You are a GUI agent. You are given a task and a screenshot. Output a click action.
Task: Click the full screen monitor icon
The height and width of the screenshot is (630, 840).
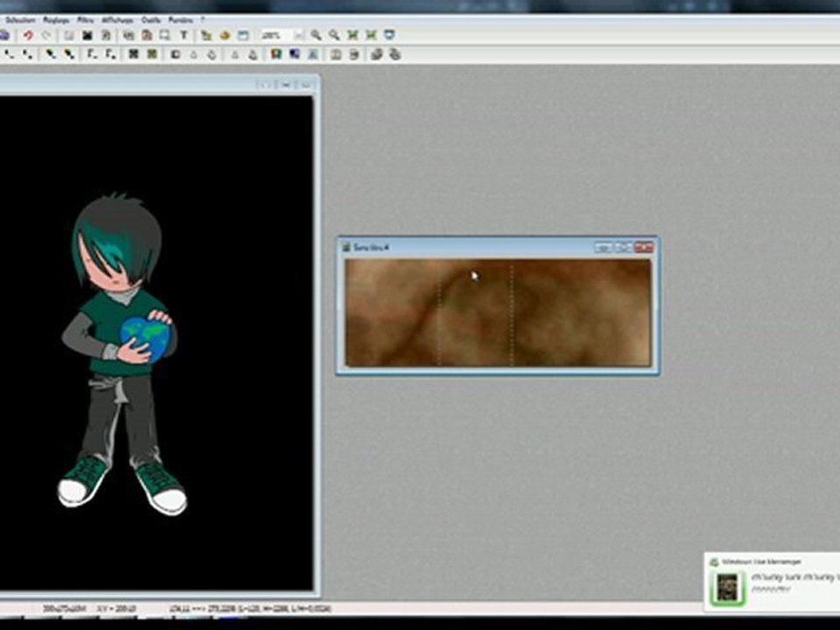[389, 35]
